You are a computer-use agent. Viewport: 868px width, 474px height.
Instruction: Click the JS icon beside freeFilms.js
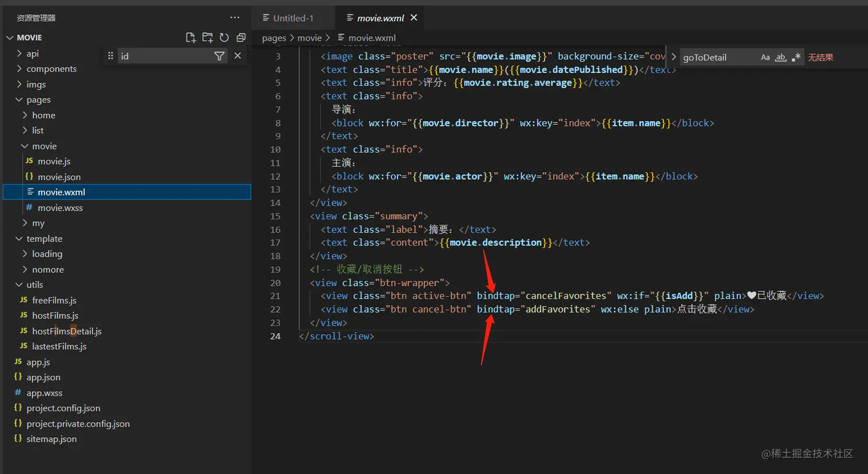[24, 300]
